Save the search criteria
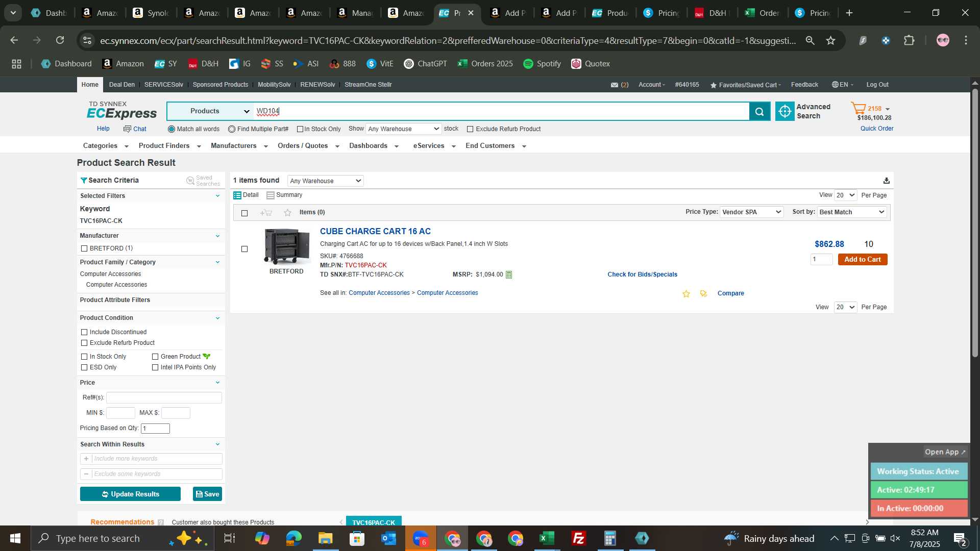 (x=207, y=494)
